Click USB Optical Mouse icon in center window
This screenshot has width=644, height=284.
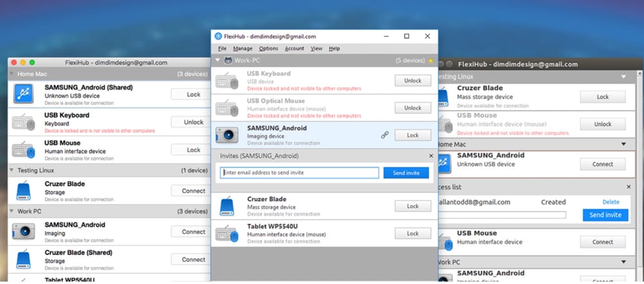[x=227, y=108]
